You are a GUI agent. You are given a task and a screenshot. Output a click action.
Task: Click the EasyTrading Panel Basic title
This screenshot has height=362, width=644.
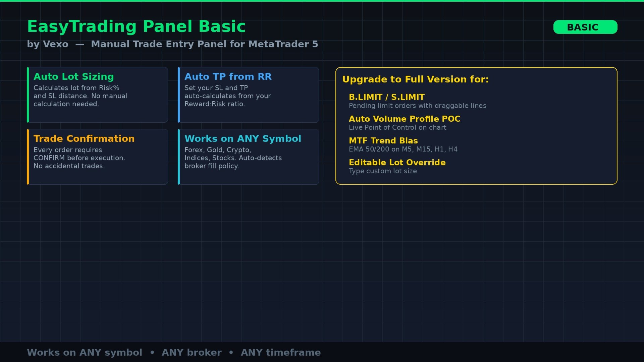(136, 26)
